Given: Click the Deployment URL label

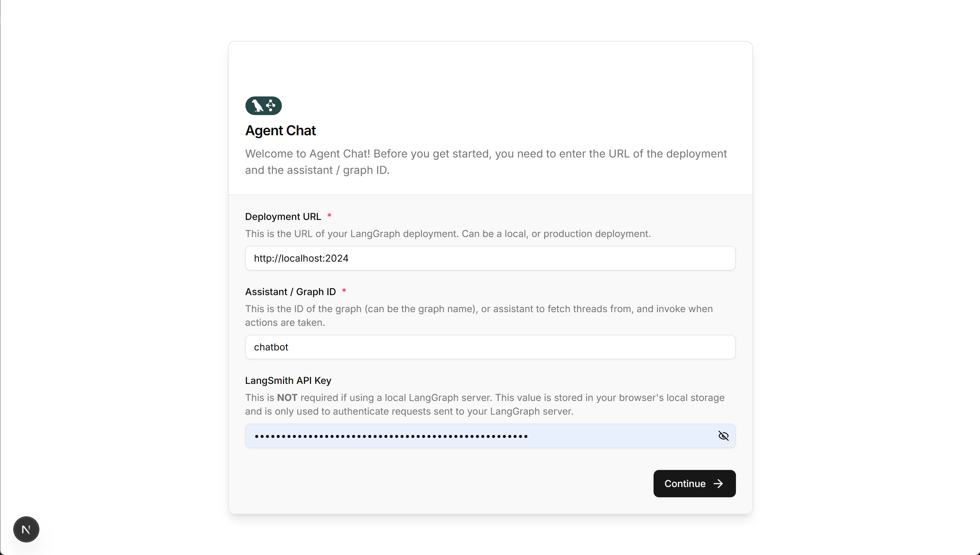Looking at the screenshot, I should click(283, 217).
